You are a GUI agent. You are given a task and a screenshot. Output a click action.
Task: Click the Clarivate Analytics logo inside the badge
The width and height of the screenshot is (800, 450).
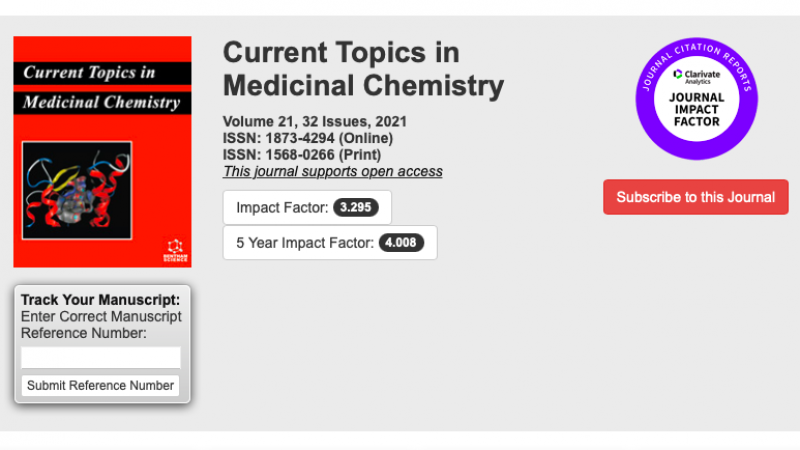(696, 75)
